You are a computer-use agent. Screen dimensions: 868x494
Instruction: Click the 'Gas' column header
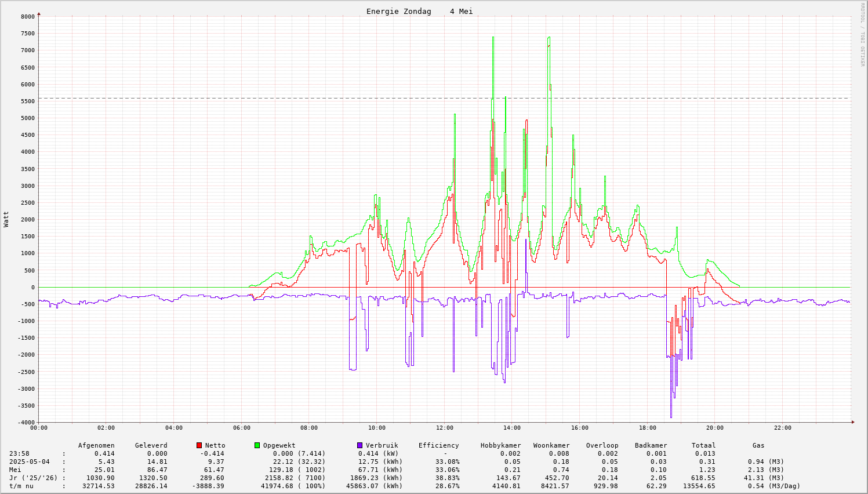click(758, 445)
